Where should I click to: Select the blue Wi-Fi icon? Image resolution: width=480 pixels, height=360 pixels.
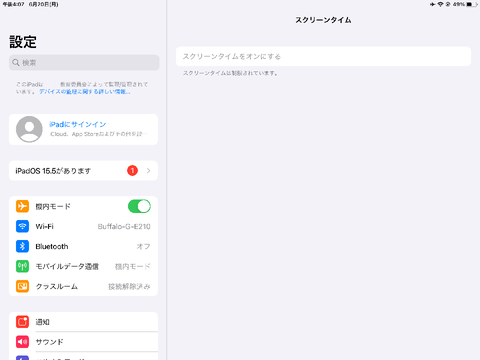point(22,226)
